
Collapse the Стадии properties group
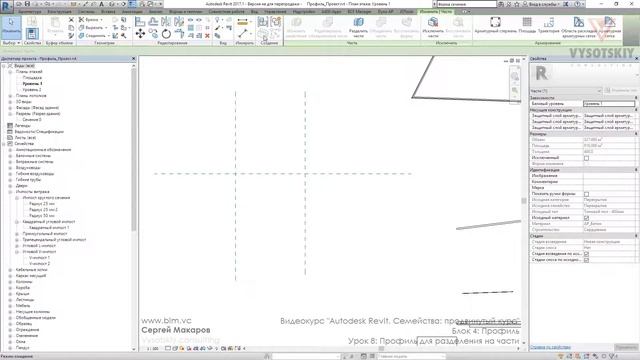point(636,236)
